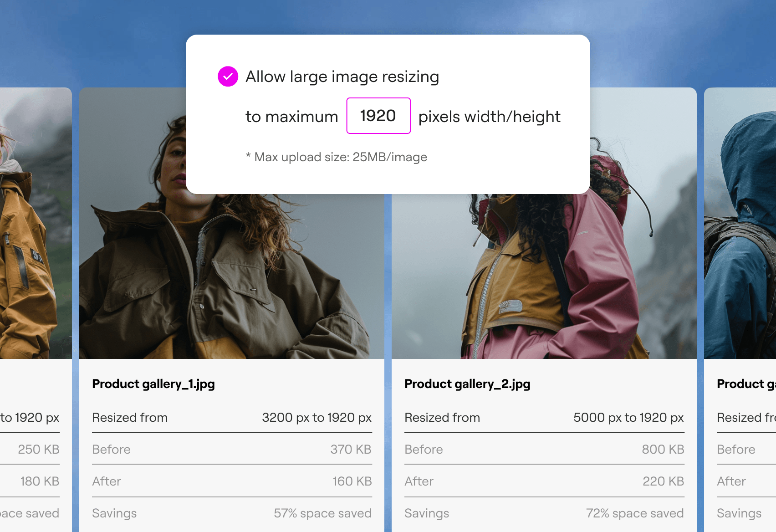This screenshot has height=532, width=776.
Task: Open the partially visible blue jacket thumbnail
Action: (x=740, y=223)
